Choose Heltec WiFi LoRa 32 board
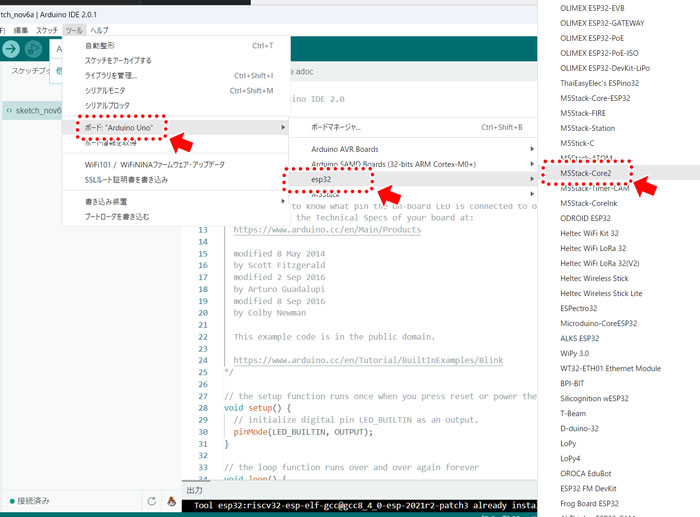Viewport: 700px width, 517px height. click(593, 248)
